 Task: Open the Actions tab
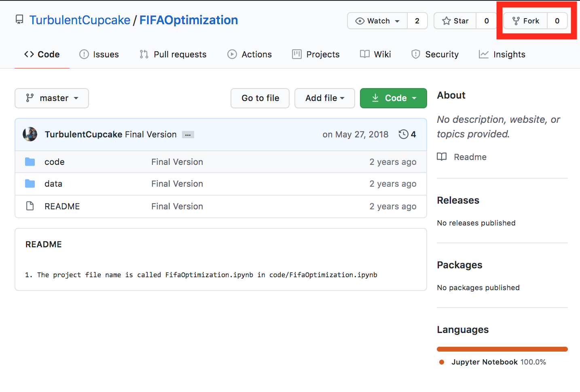coord(250,55)
